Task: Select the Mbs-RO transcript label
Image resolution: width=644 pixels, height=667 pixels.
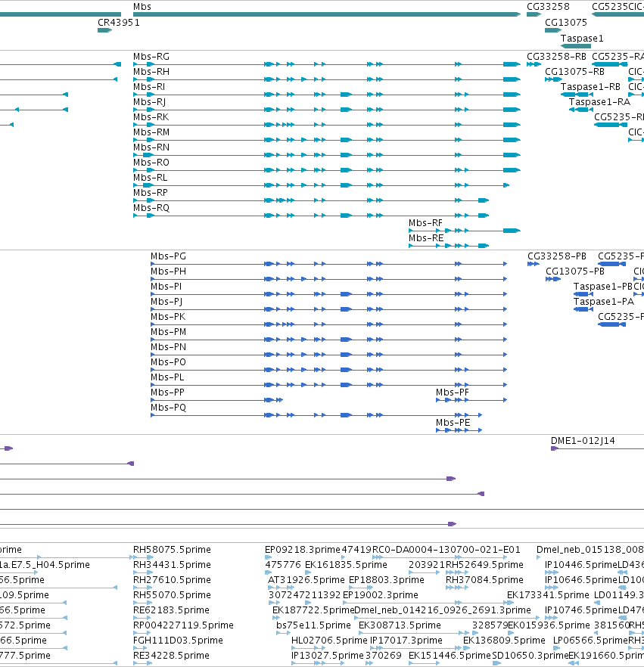Action: click(151, 163)
